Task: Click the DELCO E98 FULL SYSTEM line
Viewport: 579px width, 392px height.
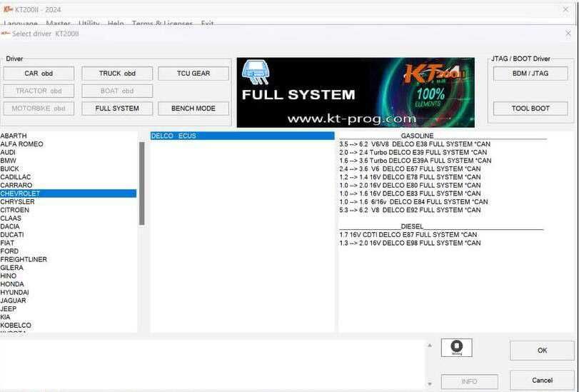Action: click(x=410, y=243)
